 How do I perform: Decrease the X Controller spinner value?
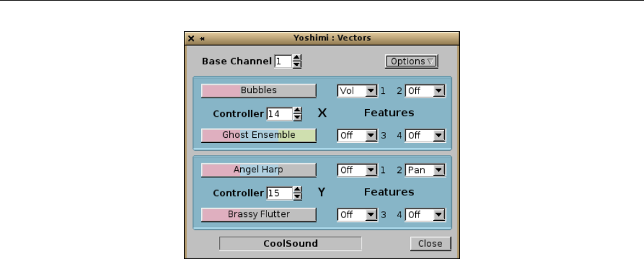297,117
